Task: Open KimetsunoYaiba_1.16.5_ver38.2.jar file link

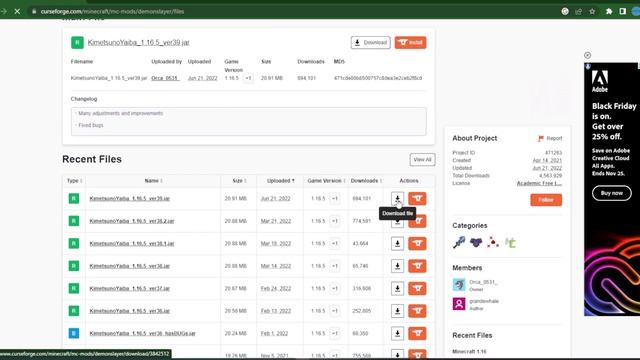Action: (132, 221)
